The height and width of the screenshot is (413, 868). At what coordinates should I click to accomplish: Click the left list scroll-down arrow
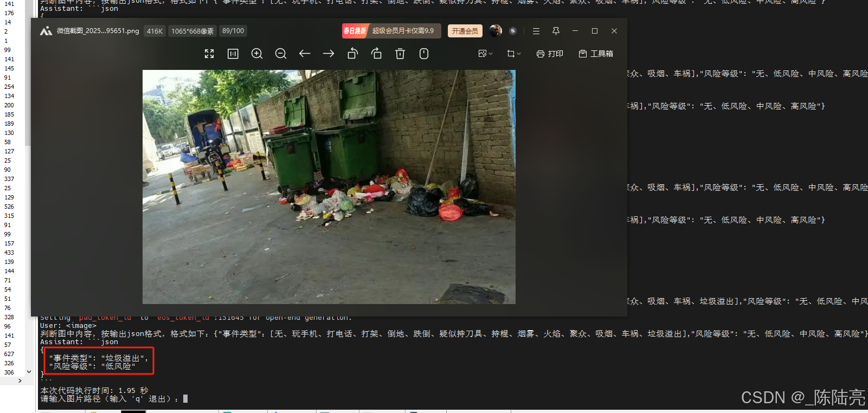(x=29, y=372)
